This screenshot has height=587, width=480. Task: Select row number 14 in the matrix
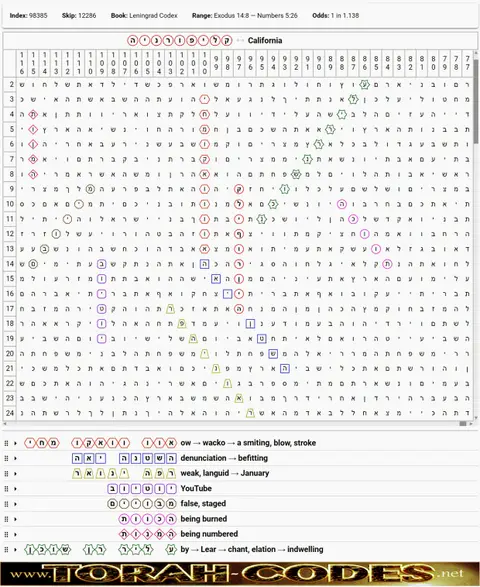(10, 264)
